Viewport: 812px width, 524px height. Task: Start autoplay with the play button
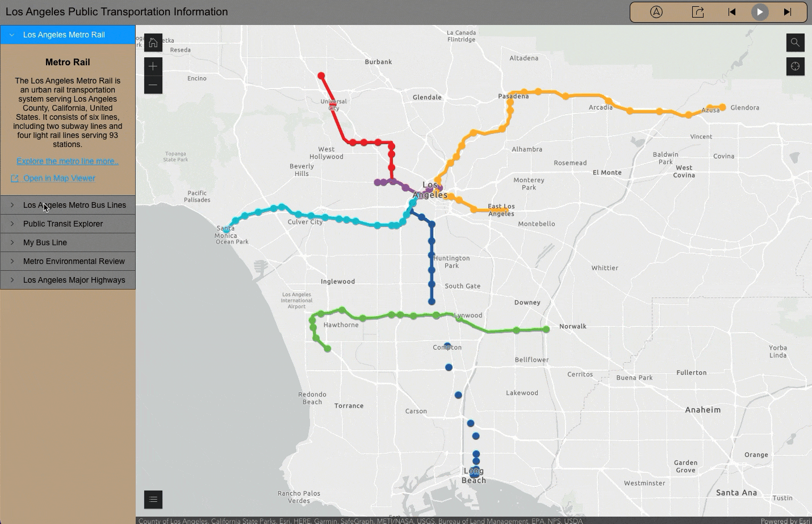click(x=760, y=12)
